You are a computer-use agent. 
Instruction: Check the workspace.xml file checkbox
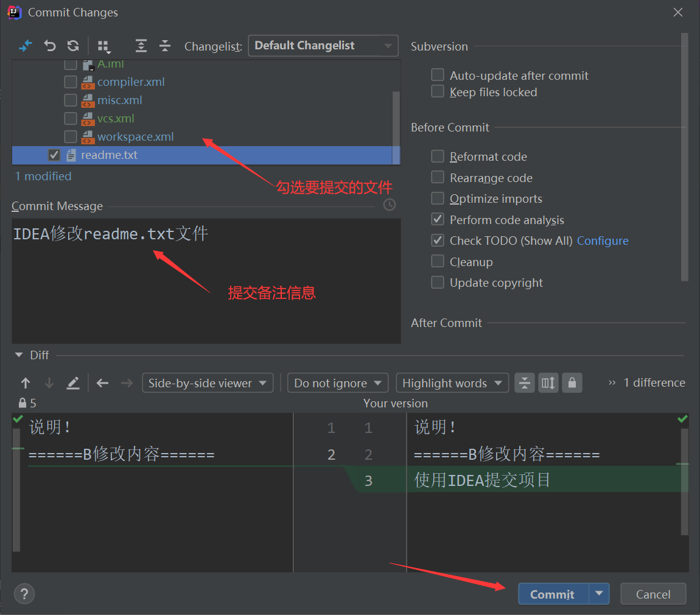click(x=71, y=136)
